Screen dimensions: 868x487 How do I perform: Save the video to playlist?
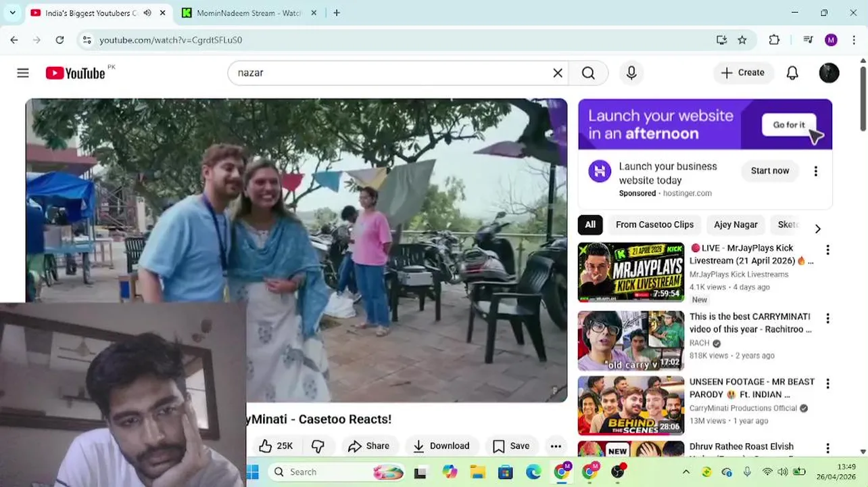[x=511, y=446]
